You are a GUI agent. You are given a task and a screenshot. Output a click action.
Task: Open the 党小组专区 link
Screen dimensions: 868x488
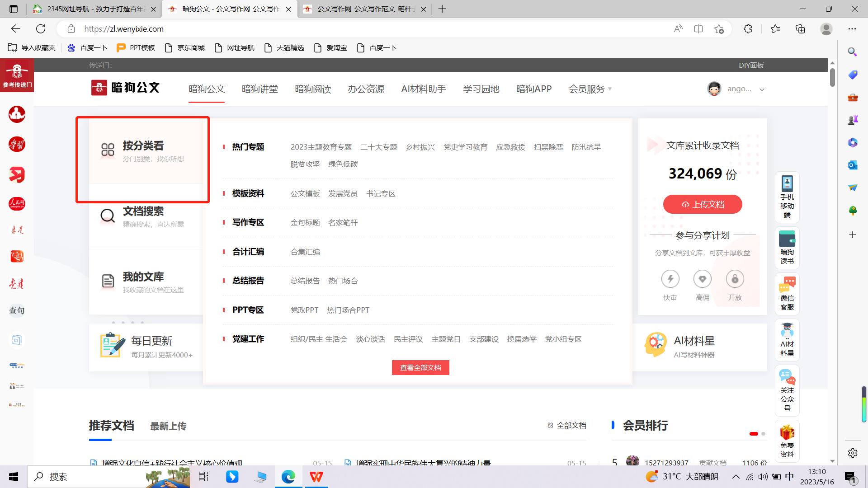(x=563, y=339)
